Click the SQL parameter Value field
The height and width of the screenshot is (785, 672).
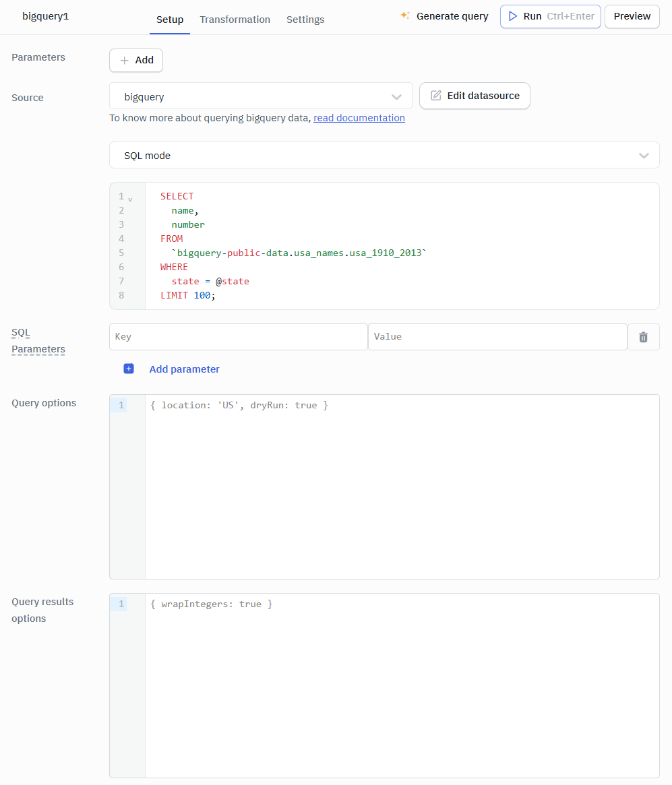(x=497, y=337)
